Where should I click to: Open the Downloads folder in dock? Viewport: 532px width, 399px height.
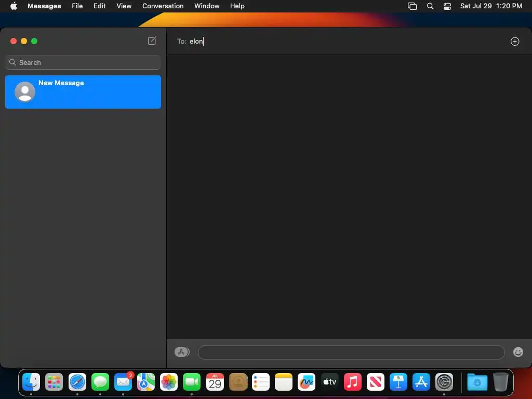tap(477, 382)
